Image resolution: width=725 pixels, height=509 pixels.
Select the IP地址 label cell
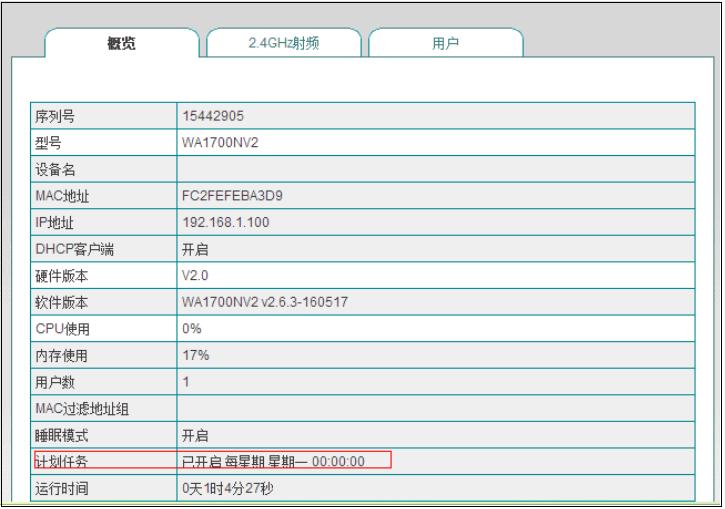click(104, 222)
